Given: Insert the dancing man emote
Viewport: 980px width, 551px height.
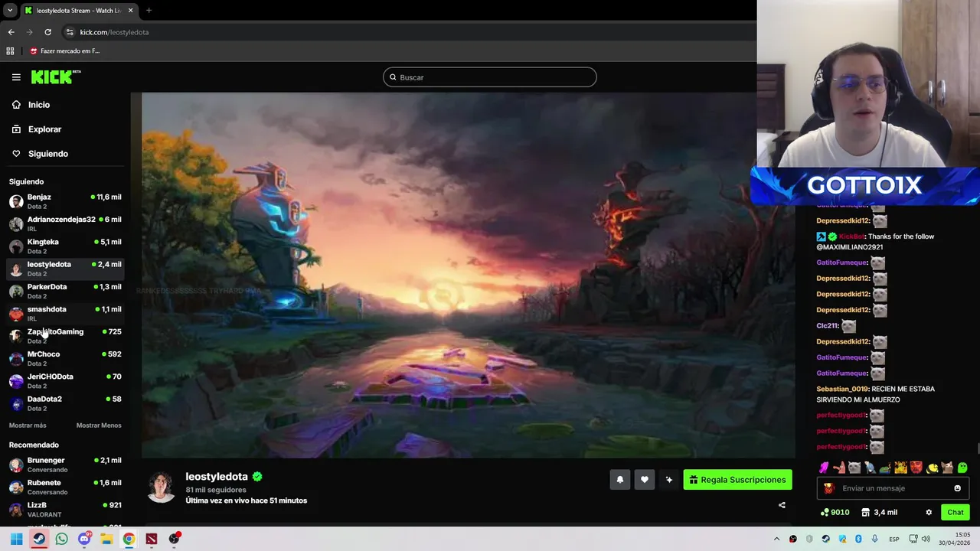Looking at the screenshot, I should point(870,468).
